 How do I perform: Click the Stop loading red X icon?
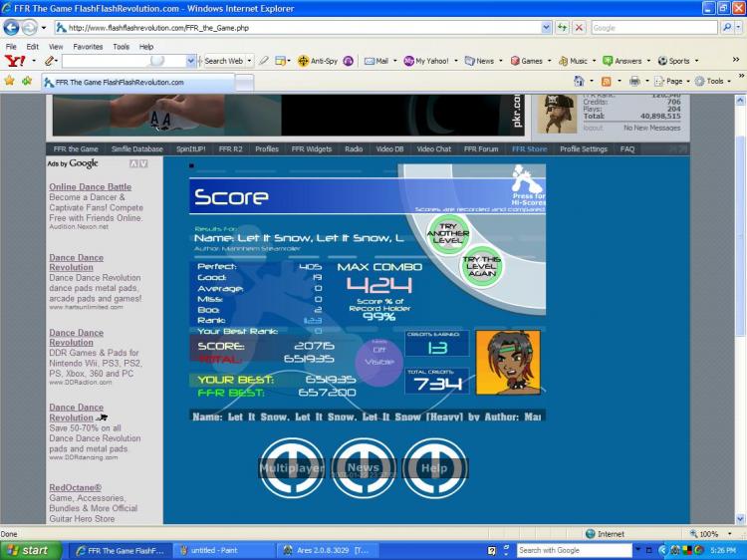pos(579,28)
